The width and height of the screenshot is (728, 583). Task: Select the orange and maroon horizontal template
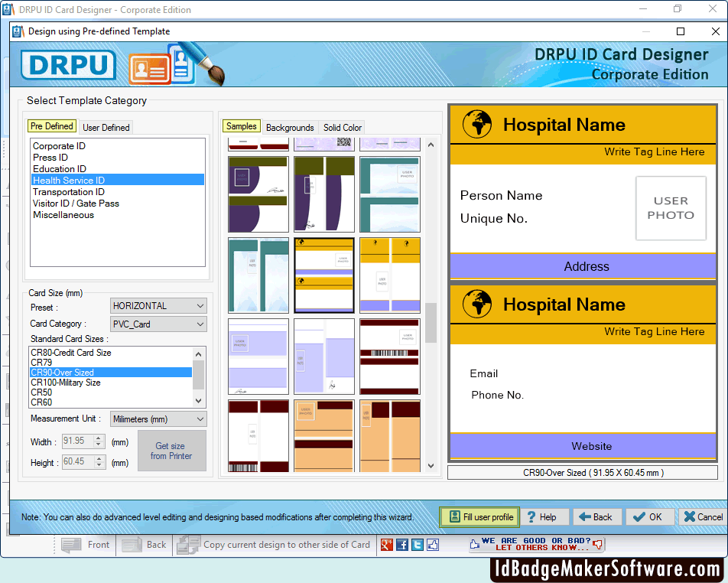click(324, 436)
